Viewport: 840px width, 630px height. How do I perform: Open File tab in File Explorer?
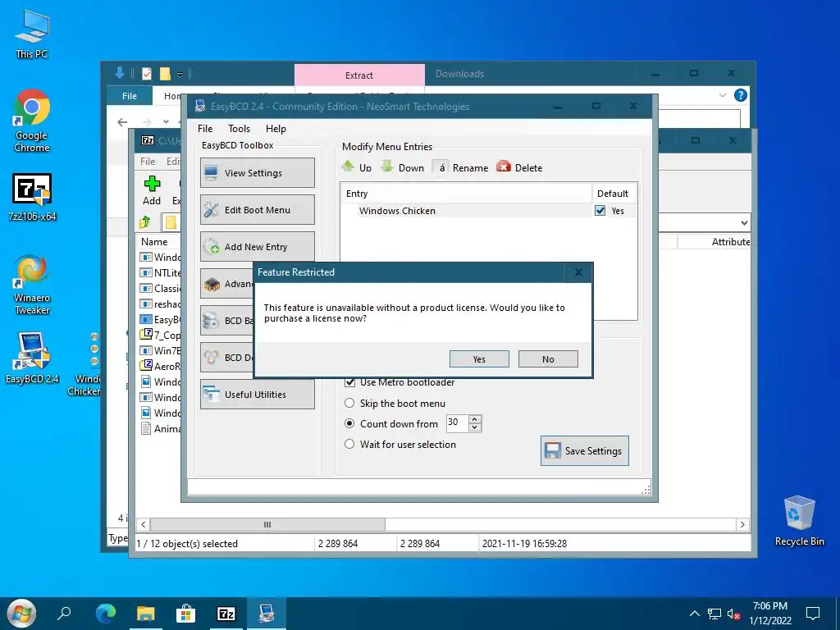[x=130, y=96]
